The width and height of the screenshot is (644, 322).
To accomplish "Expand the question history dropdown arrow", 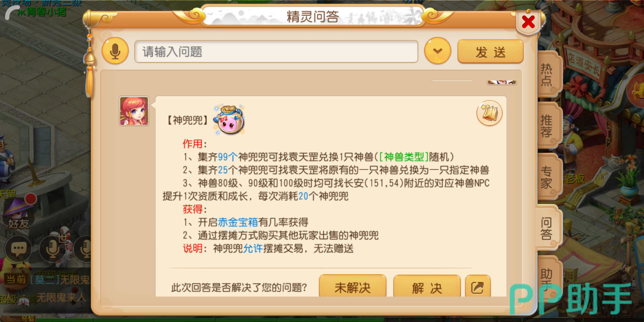I will (437, 51).
